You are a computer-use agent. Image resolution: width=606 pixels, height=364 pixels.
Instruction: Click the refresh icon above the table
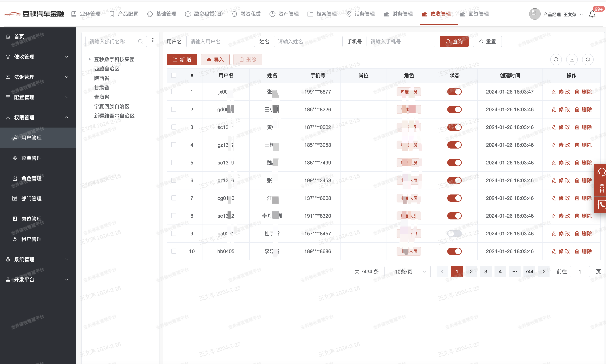point(588,60)
